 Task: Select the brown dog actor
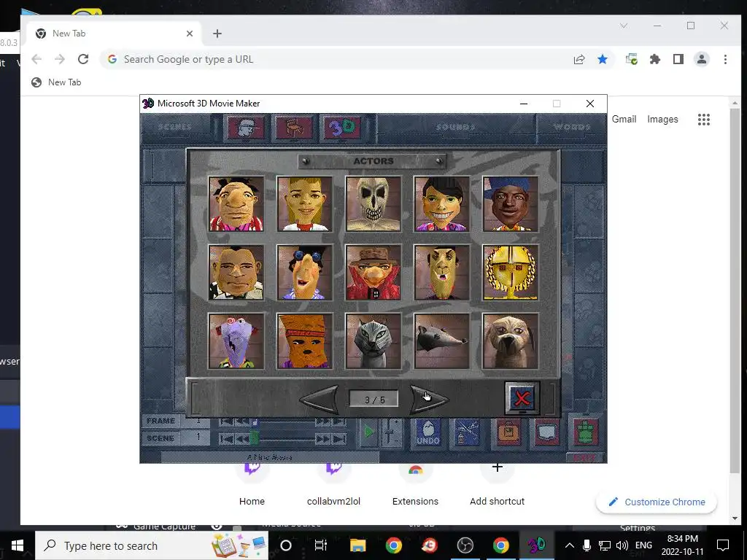(x=510, y=341)
